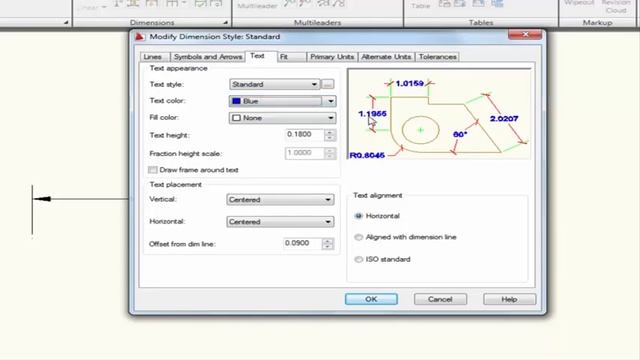Expand the Multileaders ribbon panel

pos(318,22)
